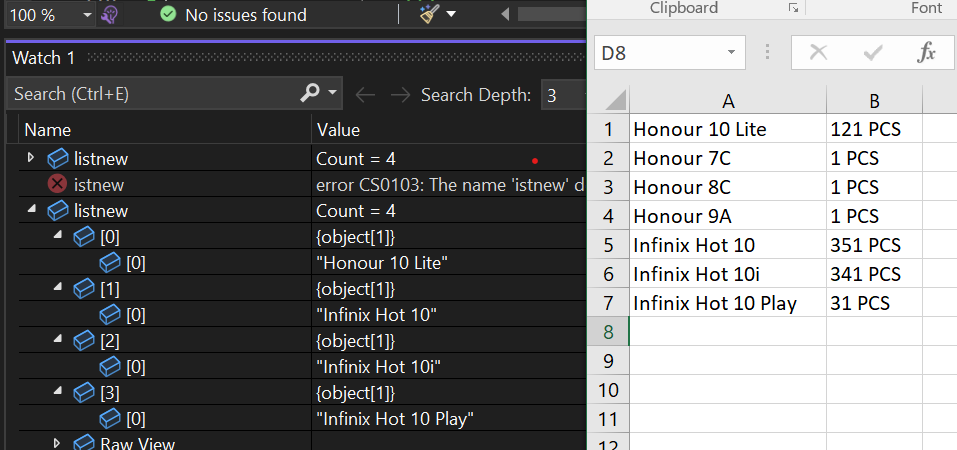
Task: Expand the Raw View node
Action: click(57, 443)
